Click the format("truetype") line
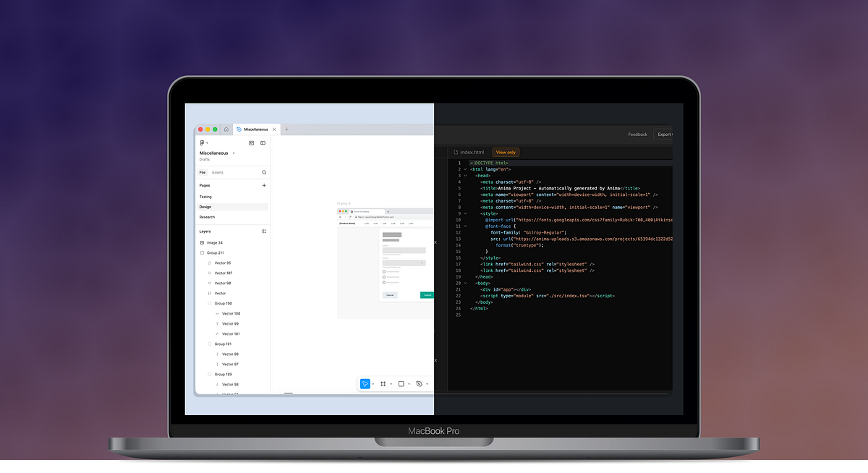This screenshot has height=473, width=868. (x=519, y=245)
